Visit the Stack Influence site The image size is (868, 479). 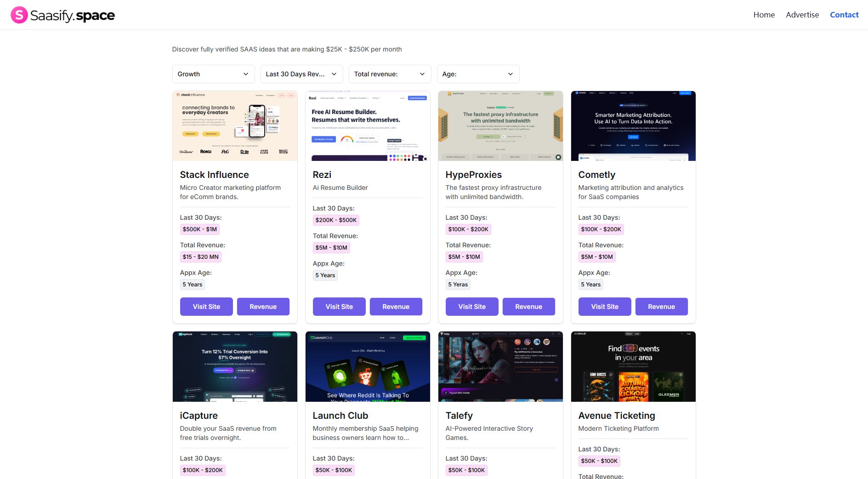pyautogui.click(x=206, y=307)
